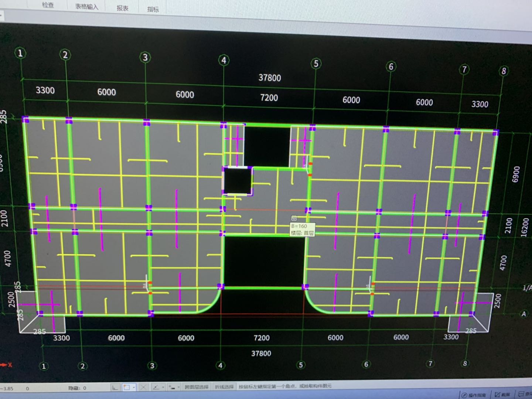This screenshot has width=532, height=399.
Task: Click axis bubble A on the right
Action: coord(524,314)
